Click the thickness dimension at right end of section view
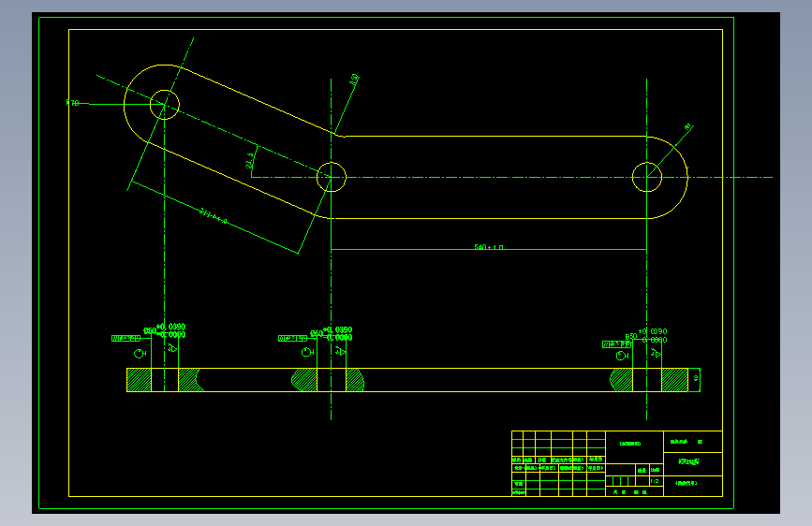Image resolution: width=812 pixels, height=526 pixels. (696, 378)
